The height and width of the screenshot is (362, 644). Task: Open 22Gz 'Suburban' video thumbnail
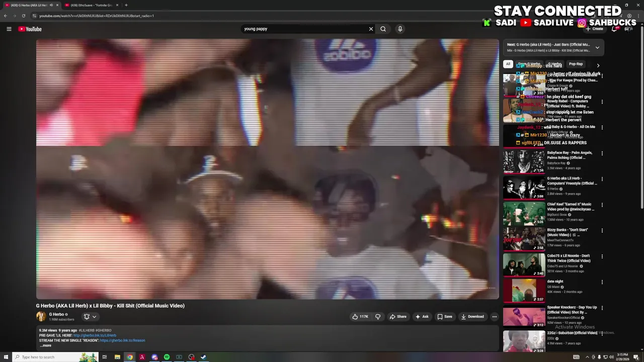coord(524,341)
